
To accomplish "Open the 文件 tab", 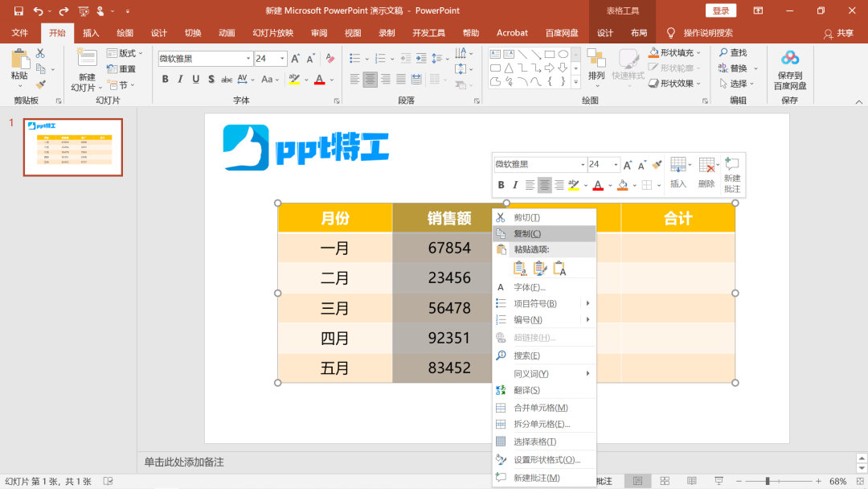I will (x=19, y=33).
